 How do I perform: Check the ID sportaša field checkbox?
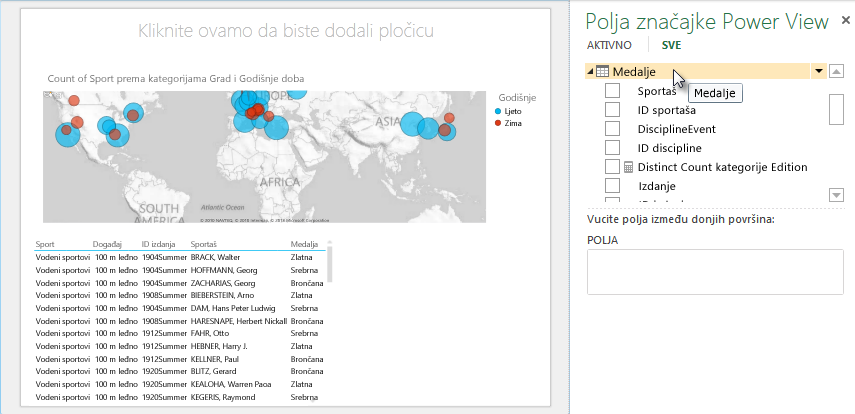pos(612,110)
